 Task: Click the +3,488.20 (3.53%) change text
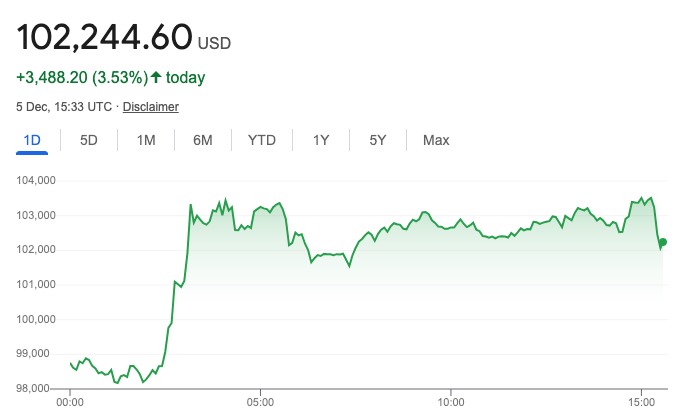(82, 77)
